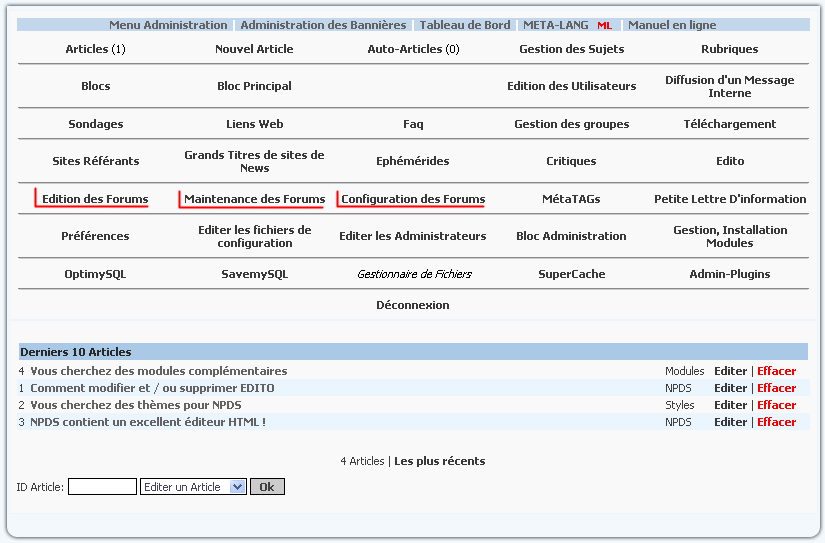This screenshot has height=543, width=825.
Task: Open Les plus récents link
Action: [439, 461]
